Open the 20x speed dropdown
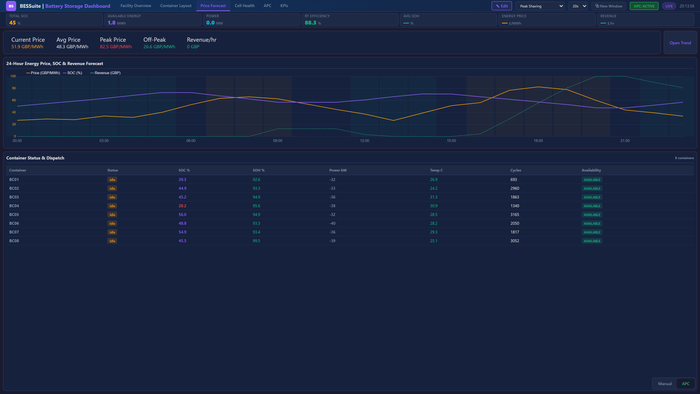Viewport: 700px width, 394px height. click(579, 6)
